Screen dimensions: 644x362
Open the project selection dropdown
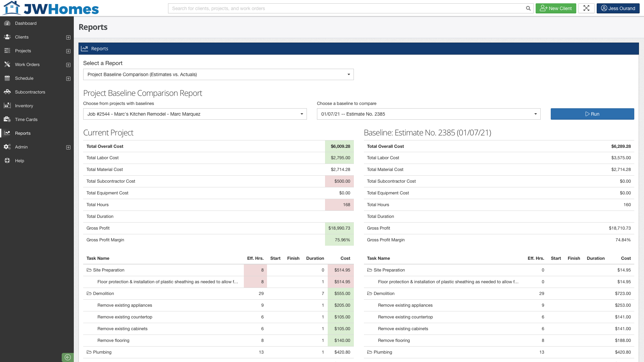click(195, 114)
